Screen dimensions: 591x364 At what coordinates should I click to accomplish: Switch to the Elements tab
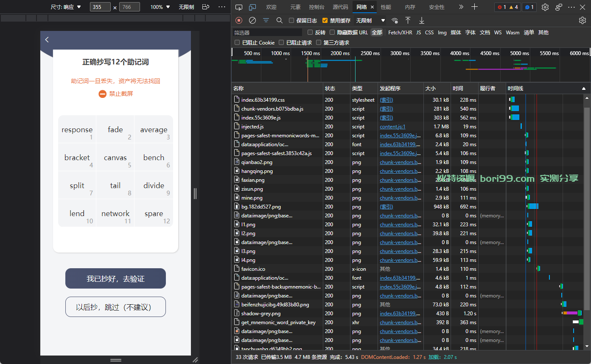click(296, 7)
